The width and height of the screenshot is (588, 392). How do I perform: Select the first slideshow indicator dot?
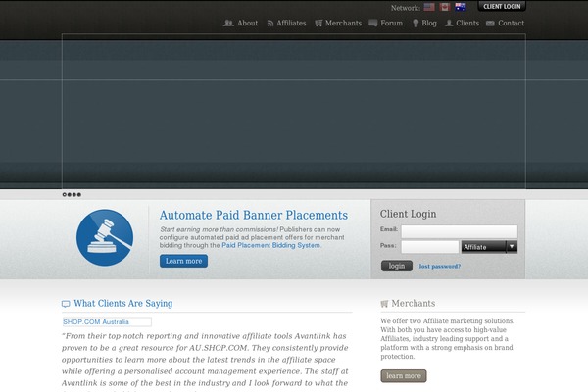click(65, 194)
